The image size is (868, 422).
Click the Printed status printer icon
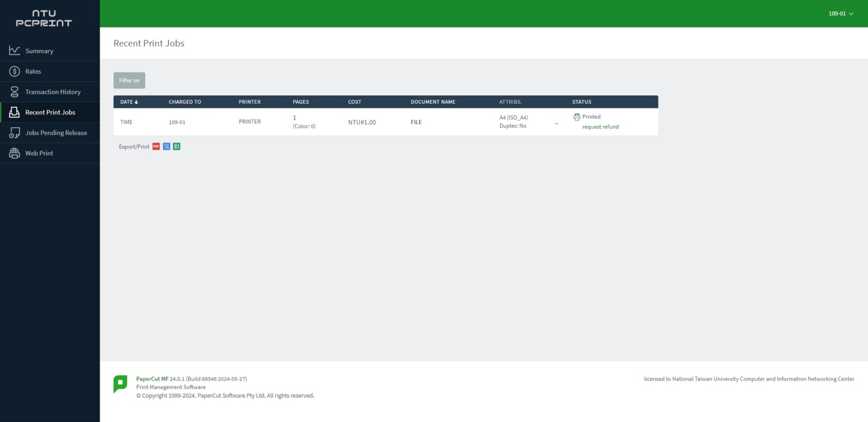(x=577, y=117)
